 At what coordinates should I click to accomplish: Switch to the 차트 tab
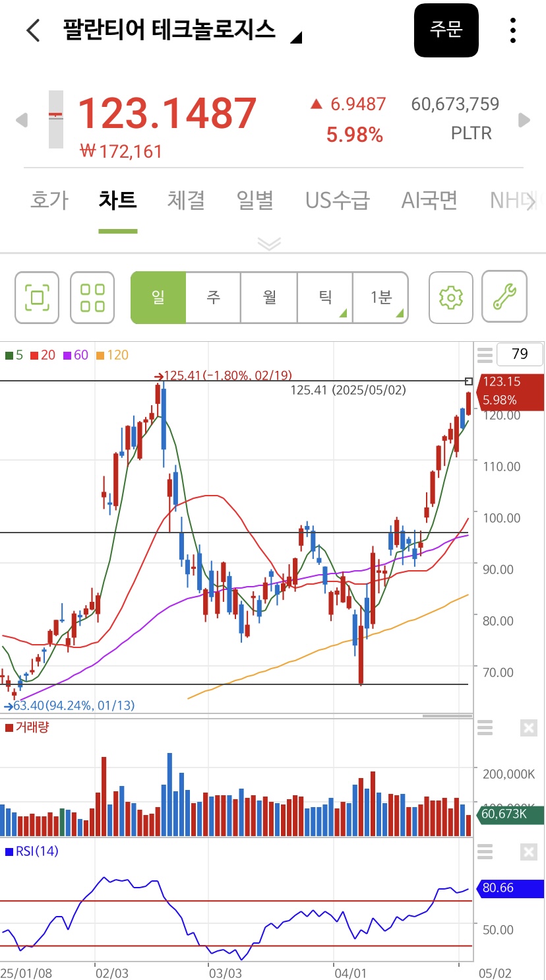click(x=117, y=200)
